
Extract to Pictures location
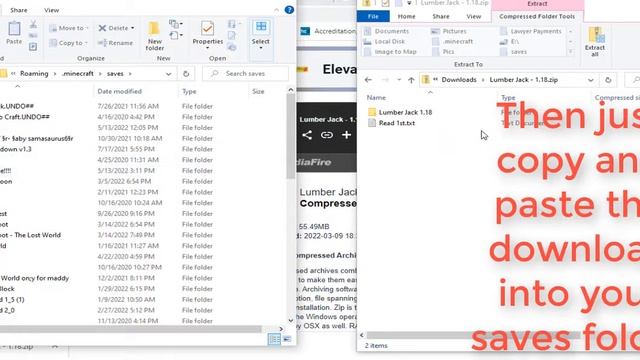click(x=449, y=31)
